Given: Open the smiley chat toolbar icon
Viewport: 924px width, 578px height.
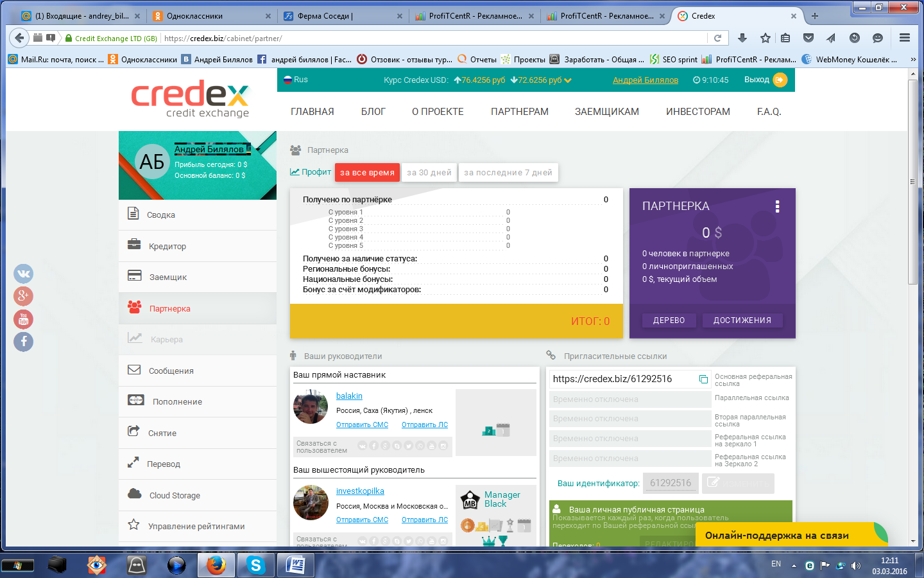Looking at the screenshot, I should (x=878, y=38).
